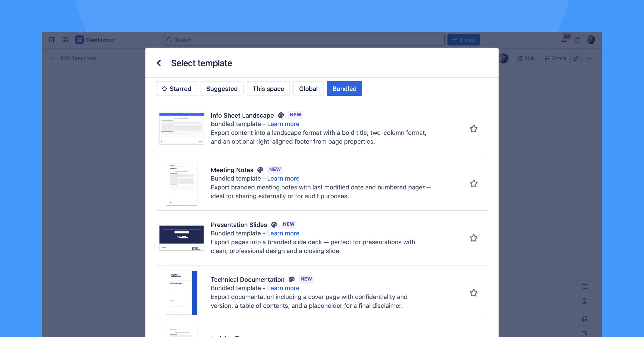Open the notifications bell
Image resolution: width=644 pixels, height=337 pixels.
[x=564, y=40]
